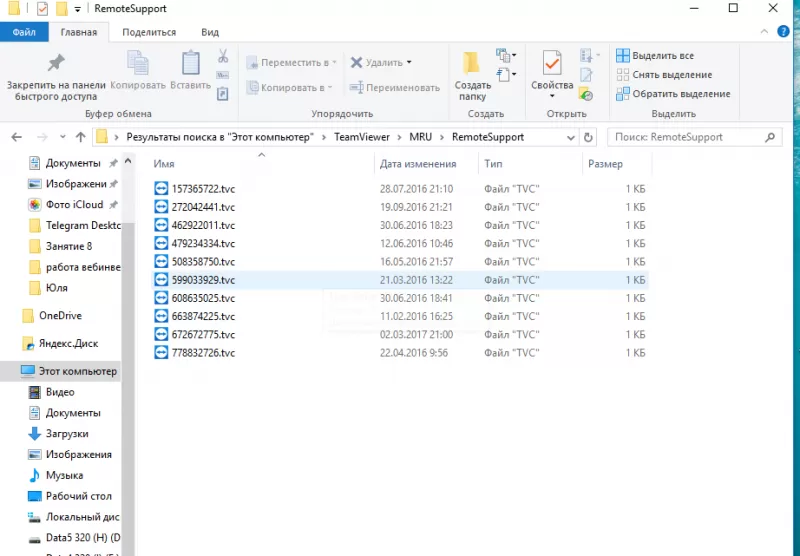Click the scissors Cut icon

pos(223,56)
